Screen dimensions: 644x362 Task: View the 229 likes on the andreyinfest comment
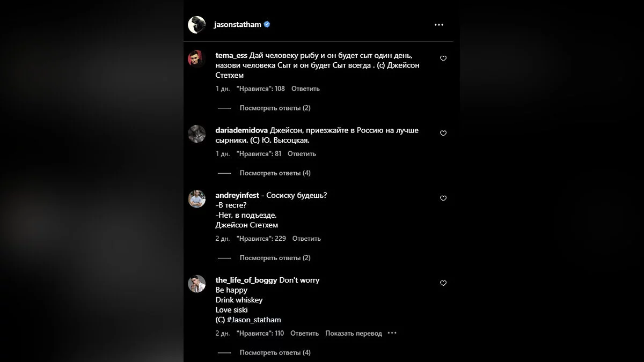[x=261, y=238]
